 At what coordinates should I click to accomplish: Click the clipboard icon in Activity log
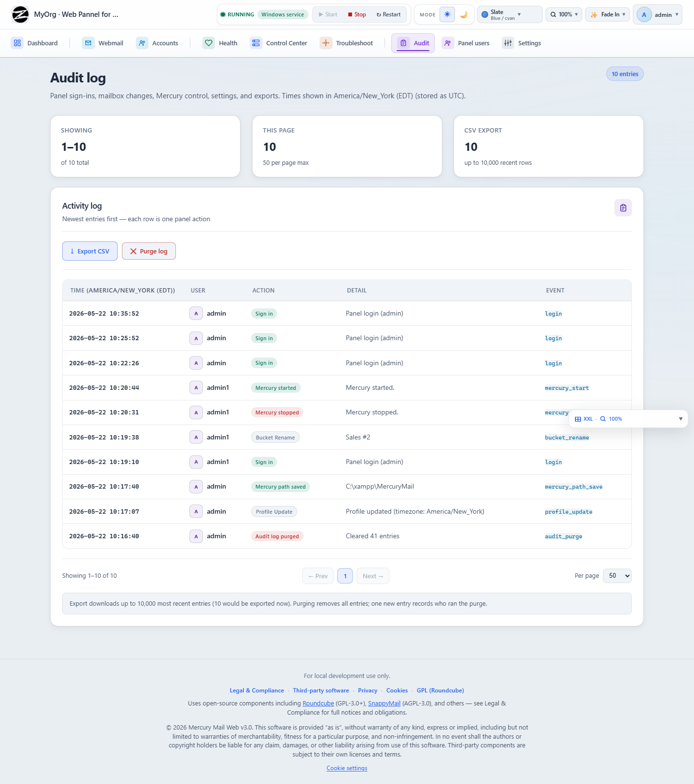[623, 208]
